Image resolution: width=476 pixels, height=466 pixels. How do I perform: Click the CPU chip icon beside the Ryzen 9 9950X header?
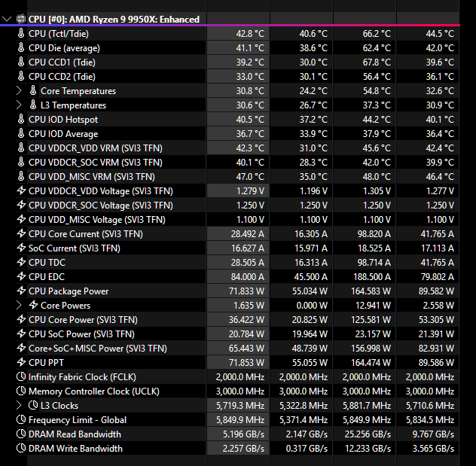(21, 19)
